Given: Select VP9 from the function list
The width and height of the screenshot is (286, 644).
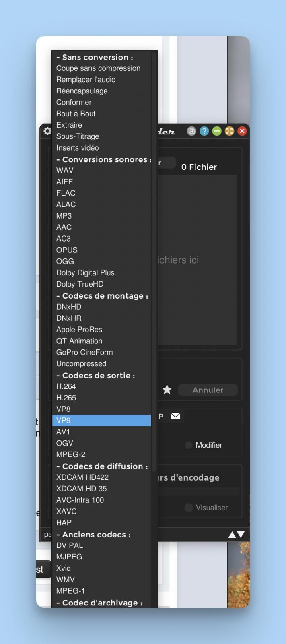Looking at the screenshot, I should pos(101,420).
